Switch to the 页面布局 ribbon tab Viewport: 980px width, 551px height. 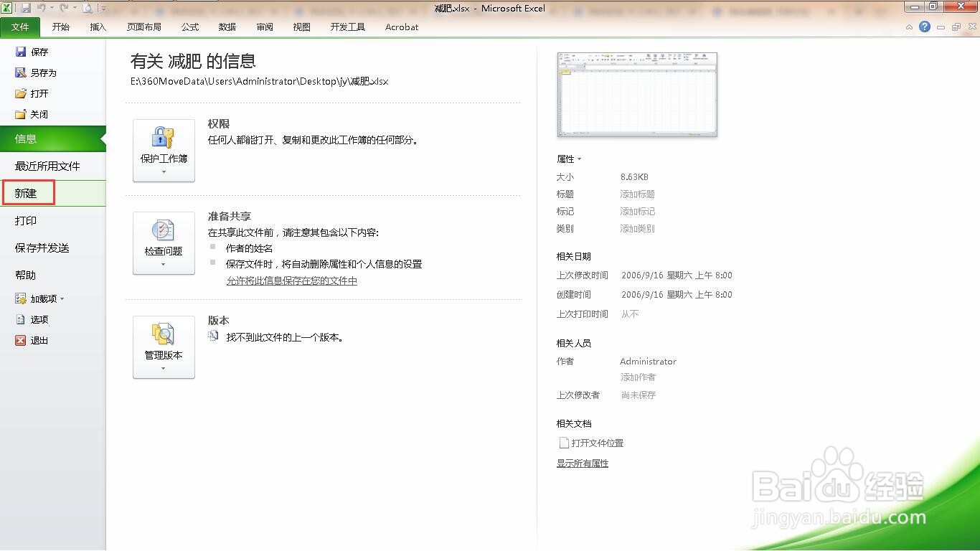coord(144,27)
